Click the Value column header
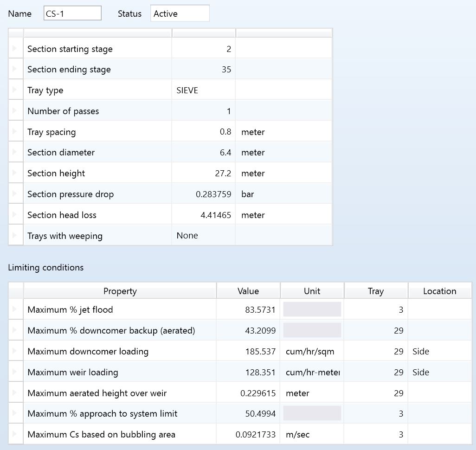This screenshot has width=476, height=450. pos(248,291)
